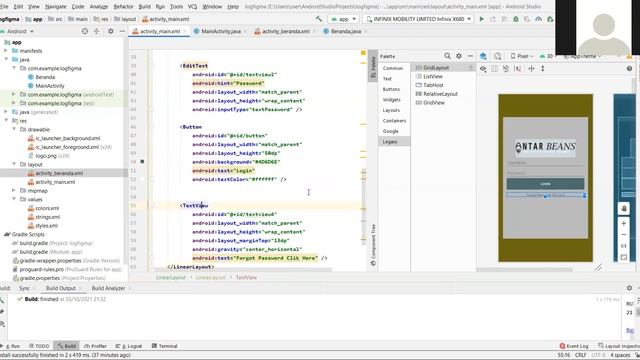640x360 pixels.
Task: Click the color gutter swatch beside android:background line
Action: (142, 162)
